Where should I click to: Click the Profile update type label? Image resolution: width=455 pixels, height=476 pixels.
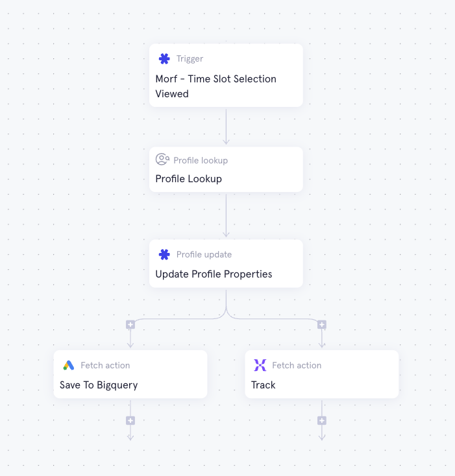(x=204, y=254)
